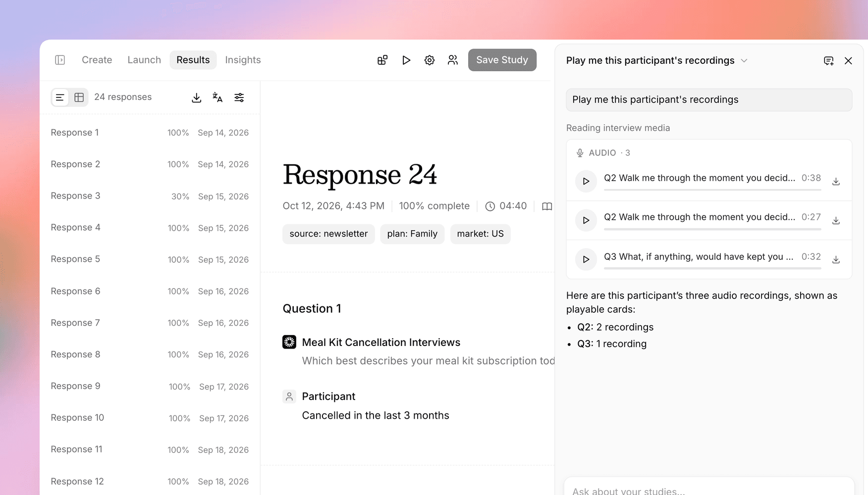Open the response filter sliders icon
The image size is (868, 495).
239,98
